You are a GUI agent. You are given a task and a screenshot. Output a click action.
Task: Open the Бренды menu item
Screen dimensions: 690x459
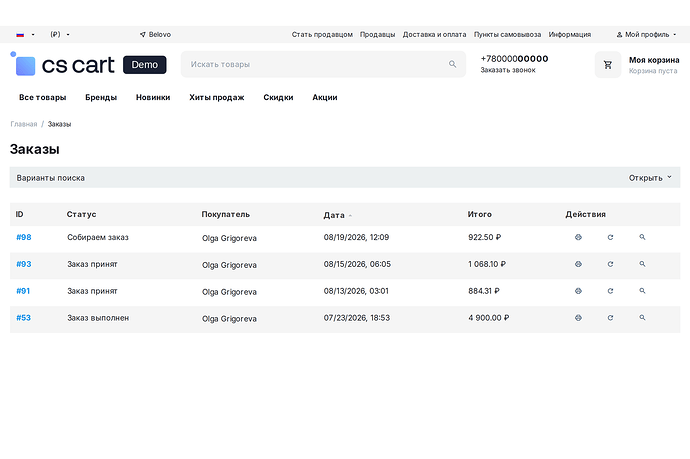[x=101, y=97]
